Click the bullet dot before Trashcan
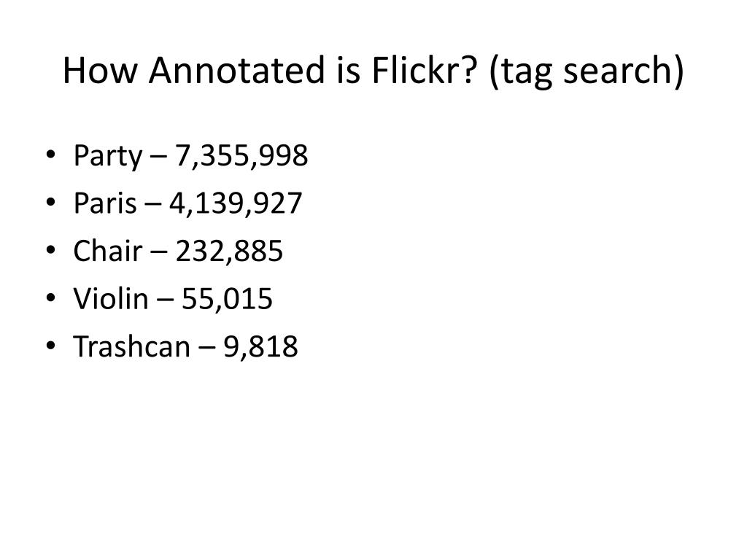This screenshot has width=747, height=560. click(51, 345)
